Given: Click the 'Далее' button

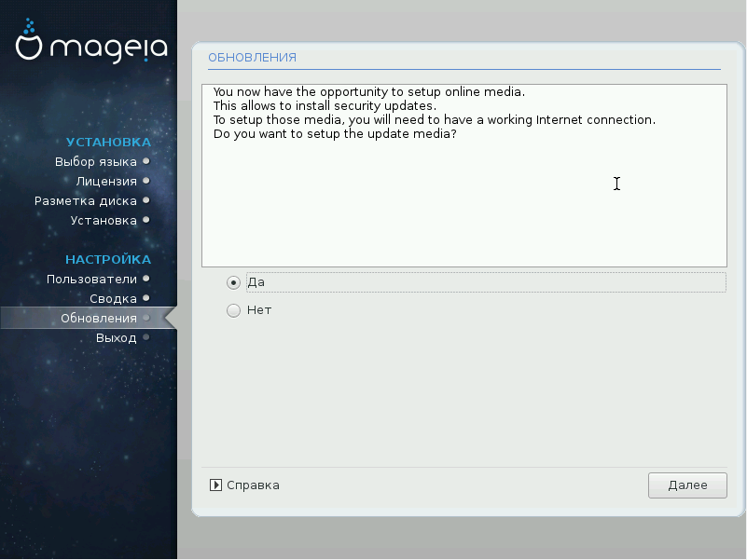Looking at the screenshot, I should pyautogui.click(x=687, y=485).
